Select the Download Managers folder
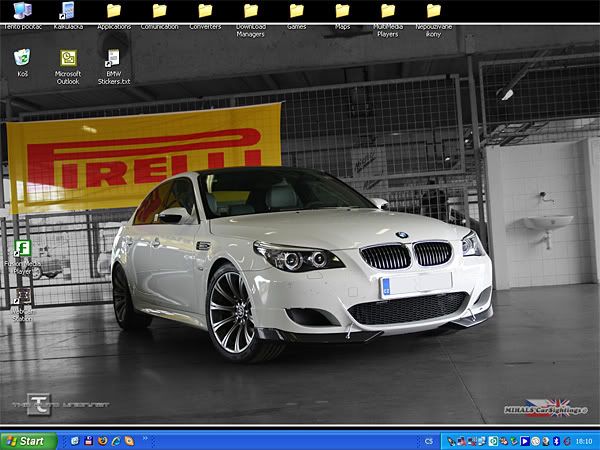This screenshot has width=600, height=450. [251, 19]
